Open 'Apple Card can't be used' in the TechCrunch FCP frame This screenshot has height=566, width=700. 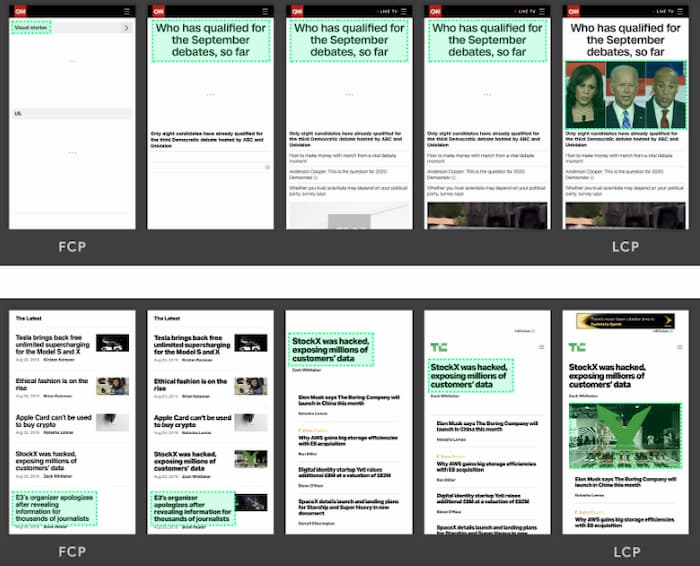(54, 421)
